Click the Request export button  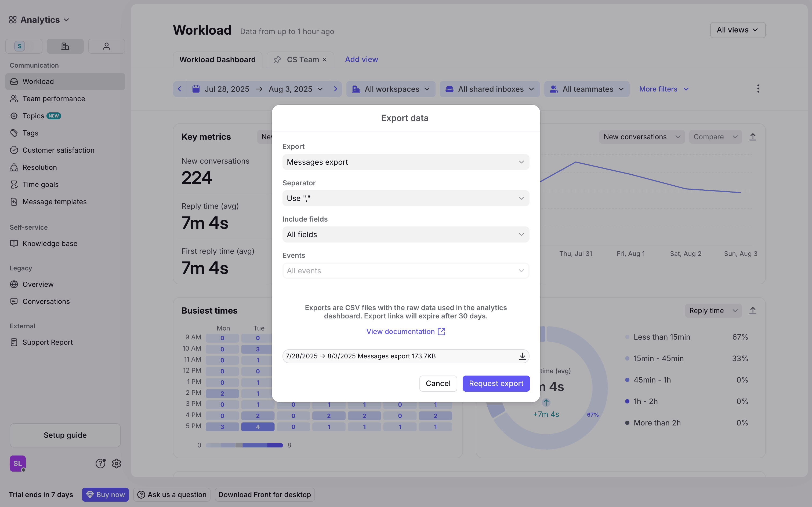pos(496,383)
